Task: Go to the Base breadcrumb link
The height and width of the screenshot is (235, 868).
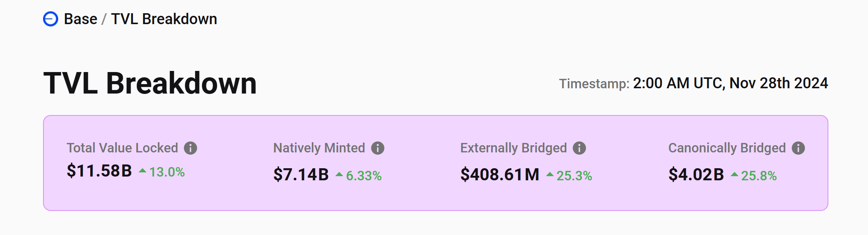Action: (80, 19)
